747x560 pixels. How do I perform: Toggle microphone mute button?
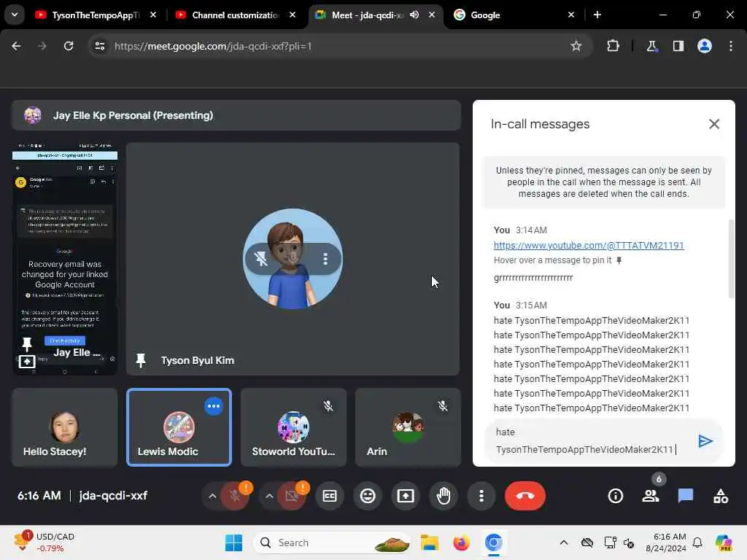point(234,496)
